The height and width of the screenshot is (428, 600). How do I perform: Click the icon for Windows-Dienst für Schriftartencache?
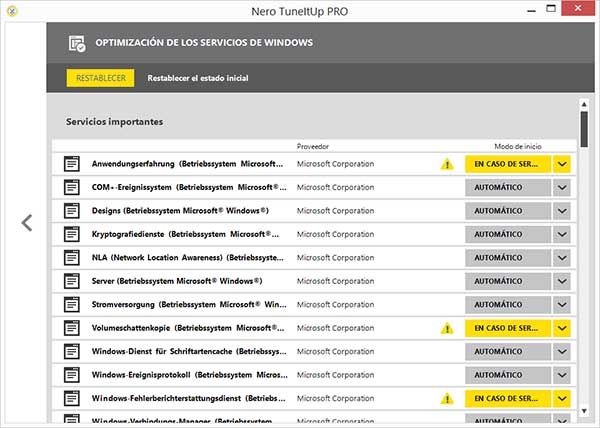tap(72, 352)
